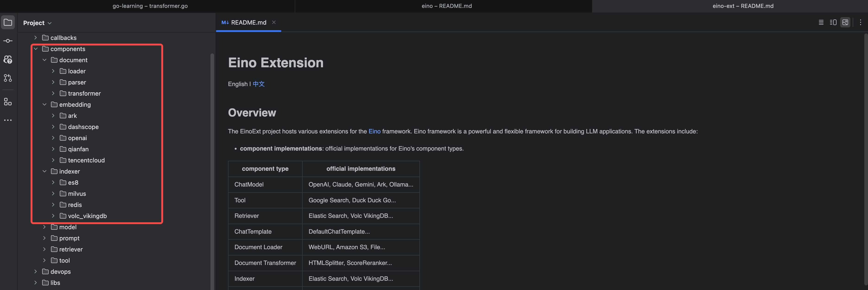The height and width of the screenshot is (290, 868).
Task: Select the retriever folder icon
Action: 54,249
